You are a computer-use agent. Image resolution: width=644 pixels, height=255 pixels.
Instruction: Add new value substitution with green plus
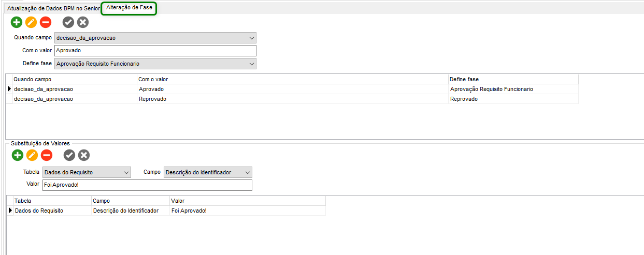(18, 155)
